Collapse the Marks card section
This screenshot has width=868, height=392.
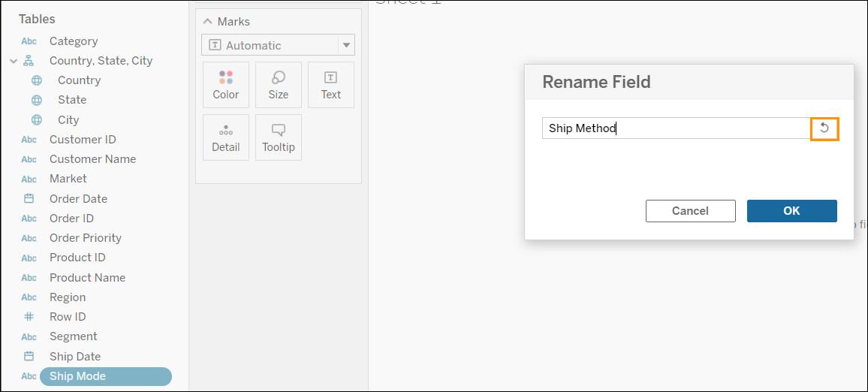click(x=207, y=22)
